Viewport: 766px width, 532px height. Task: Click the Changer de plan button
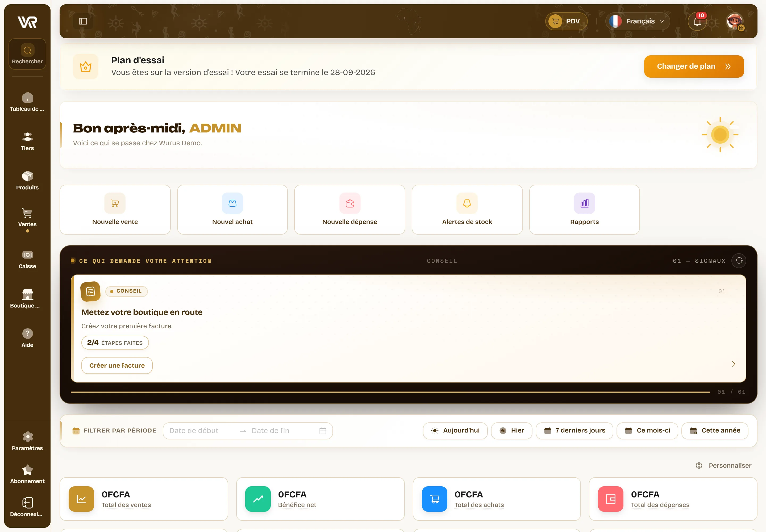point(694,66)
